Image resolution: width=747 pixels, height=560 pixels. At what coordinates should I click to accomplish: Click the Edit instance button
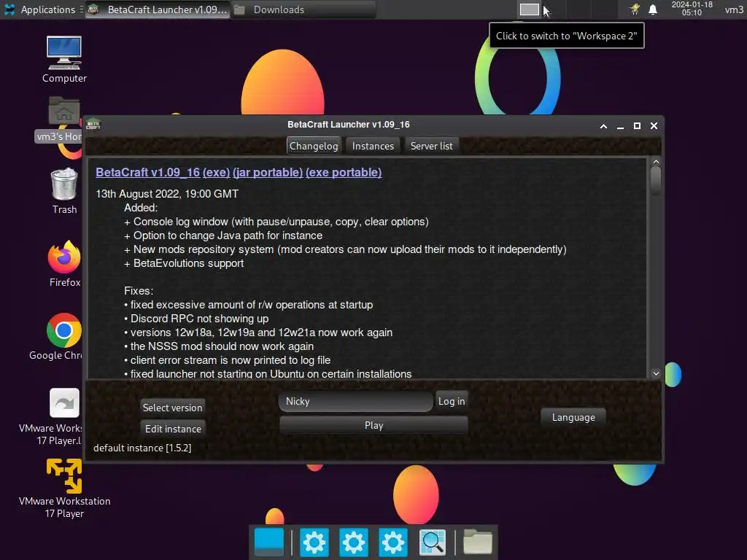[173, 429]
